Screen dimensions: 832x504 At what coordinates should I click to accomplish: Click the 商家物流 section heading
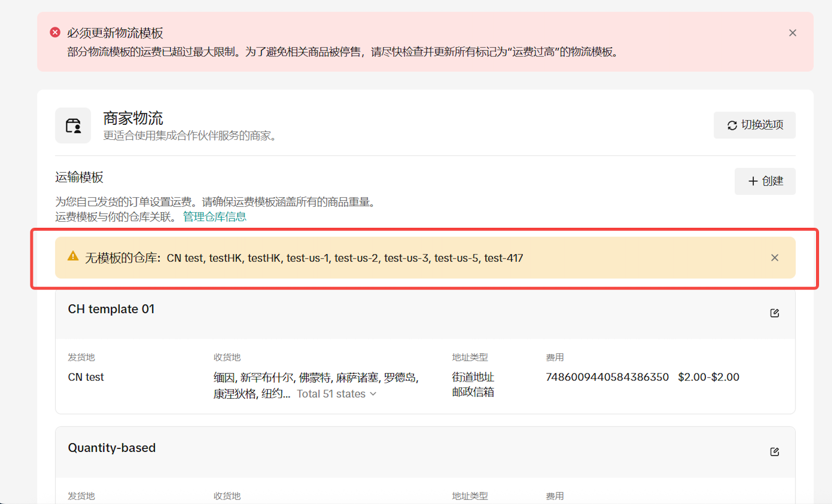coord(133,118)
